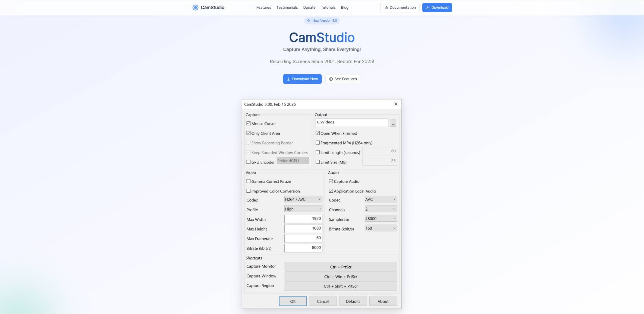Uncheck Application Local Audio
This screenshot has height=314, width=644.
pyautogui.click(x=331, y=190)
